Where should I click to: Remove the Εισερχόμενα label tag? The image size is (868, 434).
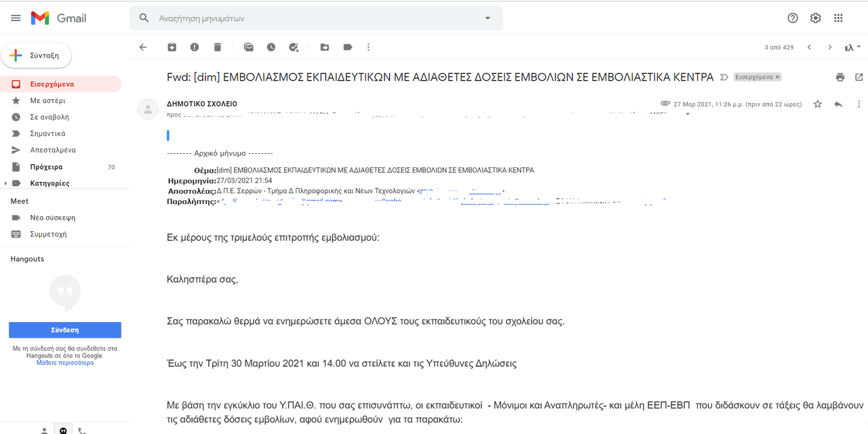click(778, 77)
